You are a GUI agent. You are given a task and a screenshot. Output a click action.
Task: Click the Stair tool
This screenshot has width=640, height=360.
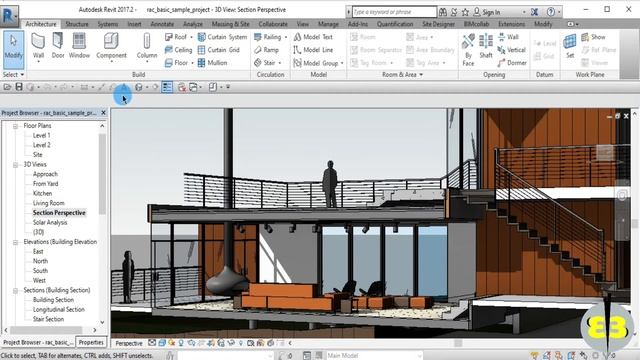pyautogui.click(x=264, y=63)
